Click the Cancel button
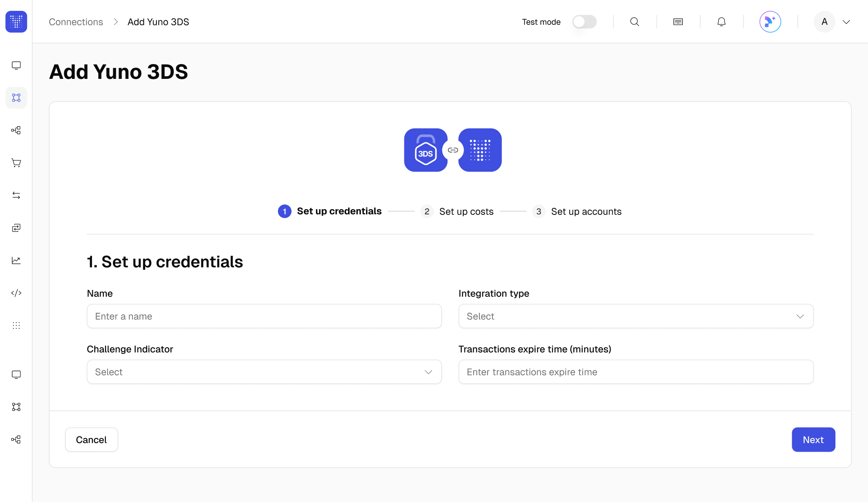 click(x=91, y=440)
